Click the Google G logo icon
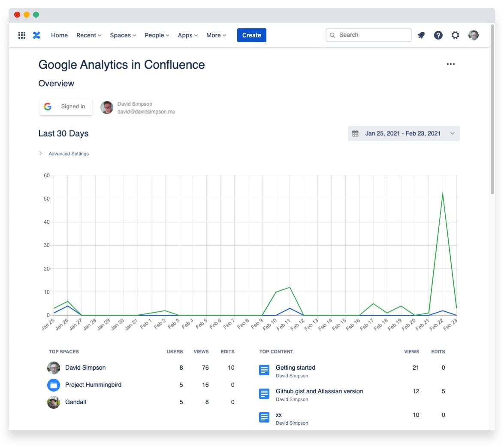The height and width of the screenshot is (447, 504). point(48,106)
